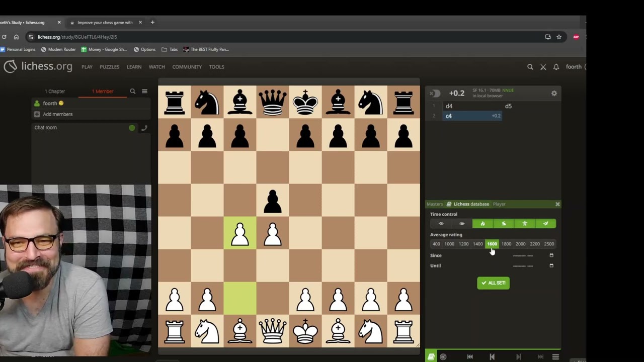Click the ALL SET! button
The width and height of the screenshot is (644, 362).
tap(493, 283)
